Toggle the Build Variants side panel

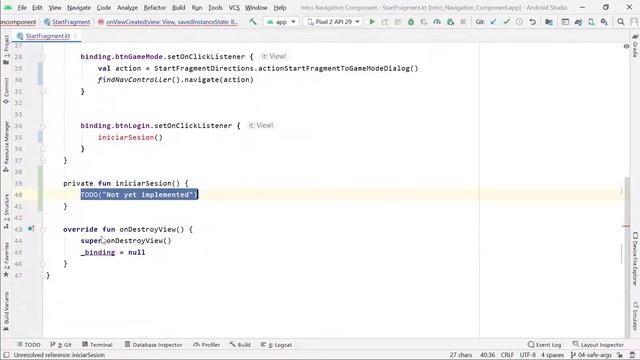(x=6, y=311)
